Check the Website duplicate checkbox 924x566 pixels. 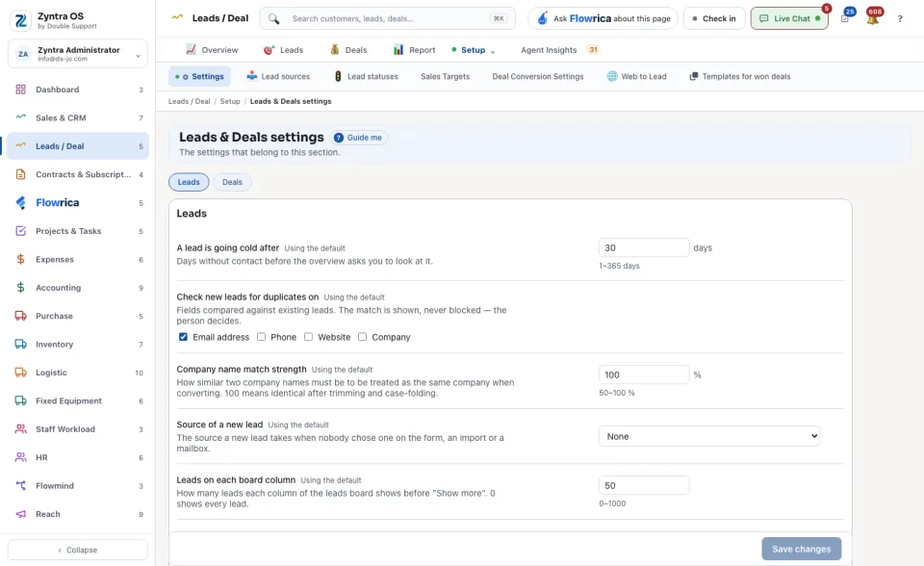pos(308,337)
